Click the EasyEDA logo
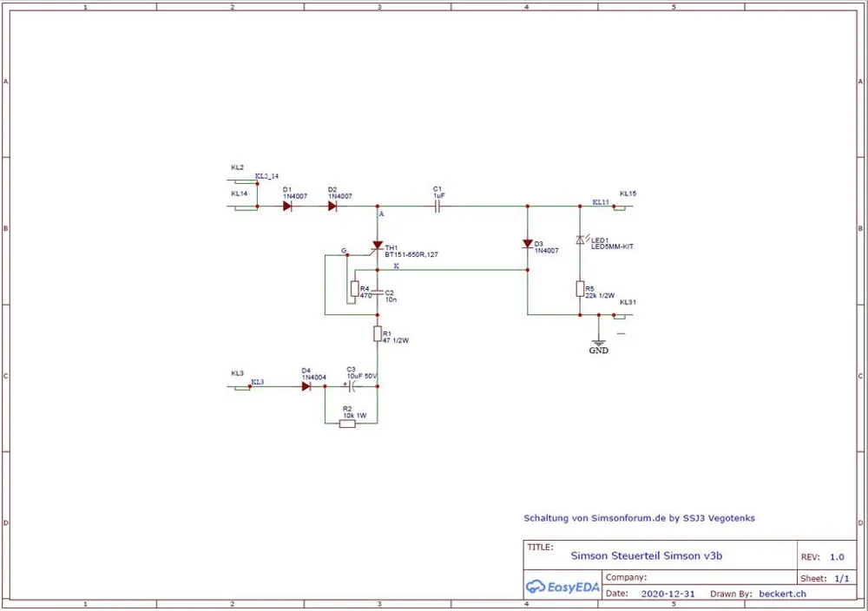Viewport: 868px width, 611px height. tap(562, 587)
